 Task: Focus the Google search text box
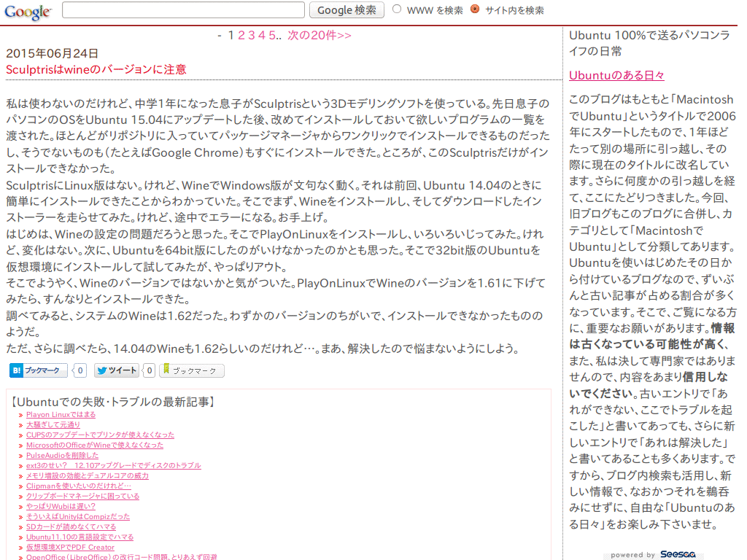tap(183, 10)
